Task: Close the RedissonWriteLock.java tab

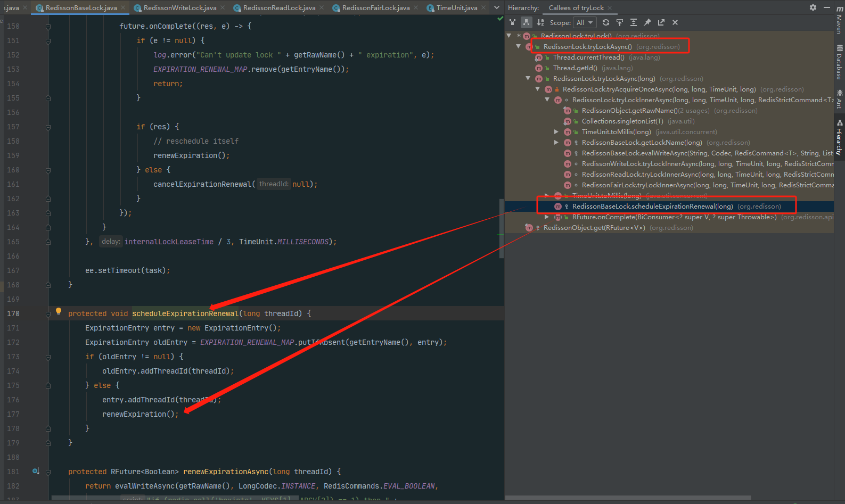Action: pyautogui.click(x=223, y=7)
